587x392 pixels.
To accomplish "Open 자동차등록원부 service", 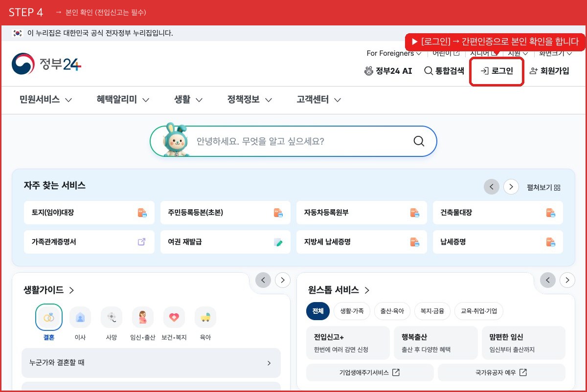I will pos(361,213).
